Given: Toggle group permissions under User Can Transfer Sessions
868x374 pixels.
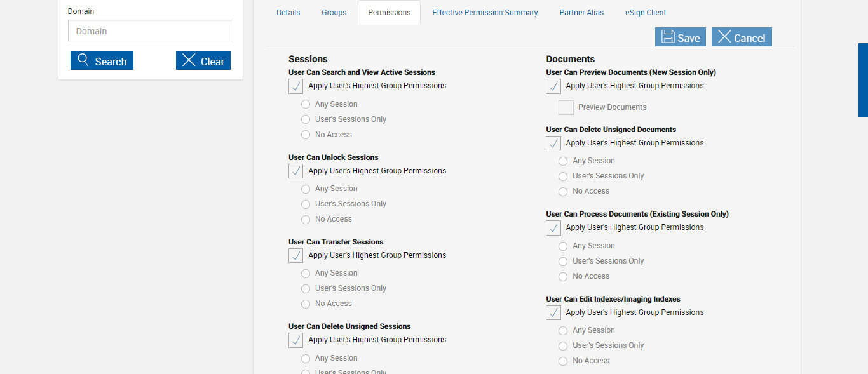Looking at the screenshot, I should click(296, 256).
